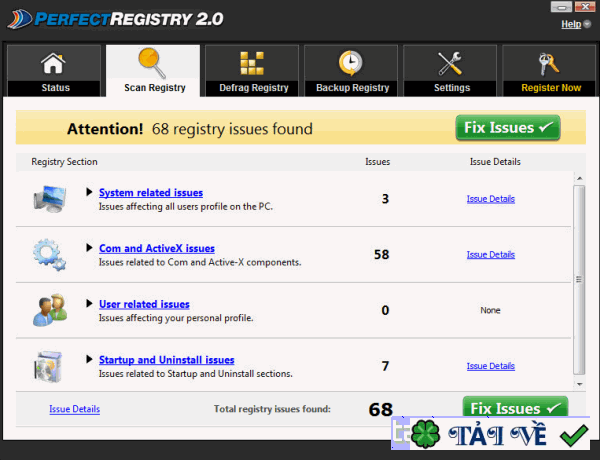Click the issue count 58
Image resolution: width=600 pixels, height=460 pixels.
coord(382,254)
